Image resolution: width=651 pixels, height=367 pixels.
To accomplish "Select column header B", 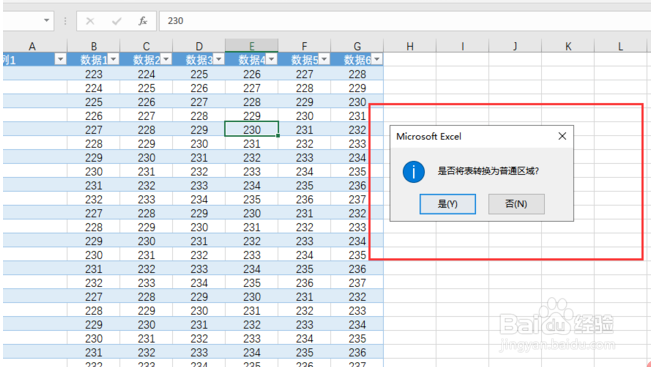I will point(94,46).
